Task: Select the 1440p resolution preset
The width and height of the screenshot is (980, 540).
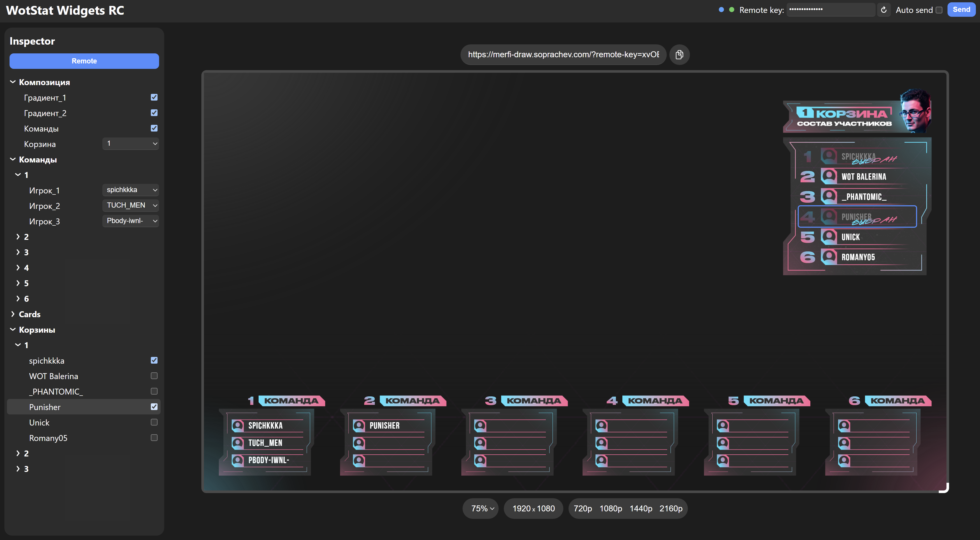Action: (x=641, y=509)
